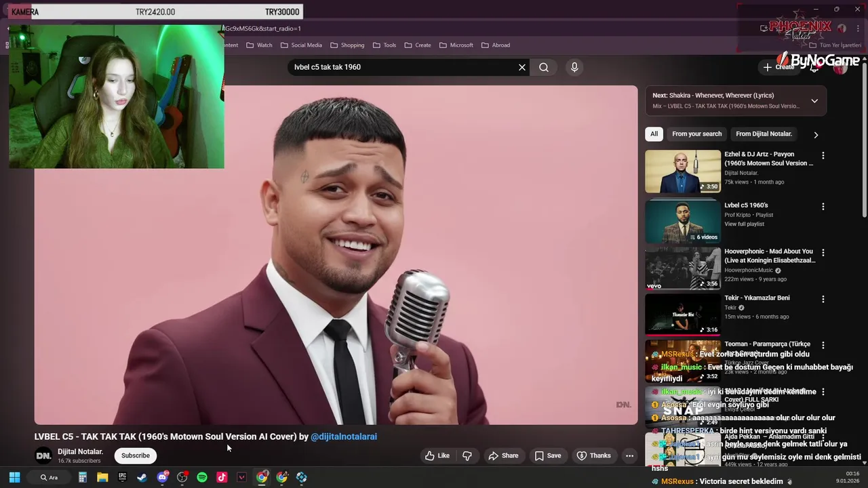
Task: Open the Tools bookmarks folder
Action: coord(384,45)
